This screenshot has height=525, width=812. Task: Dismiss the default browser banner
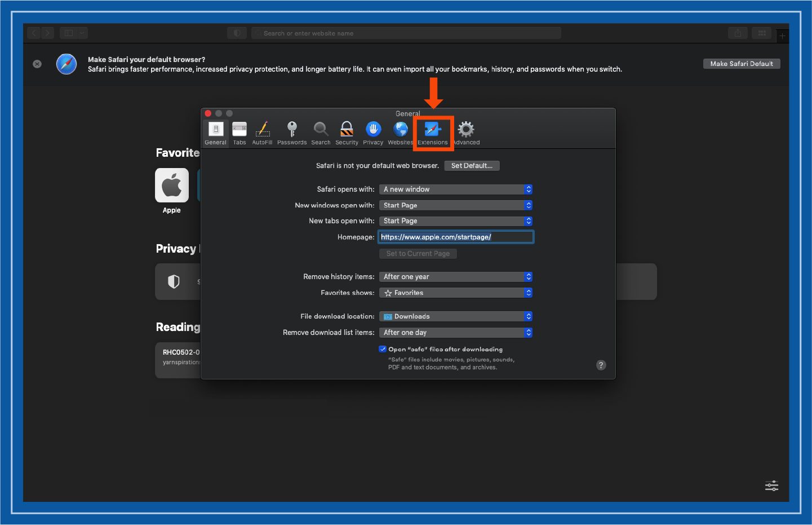tap(37, 64)
